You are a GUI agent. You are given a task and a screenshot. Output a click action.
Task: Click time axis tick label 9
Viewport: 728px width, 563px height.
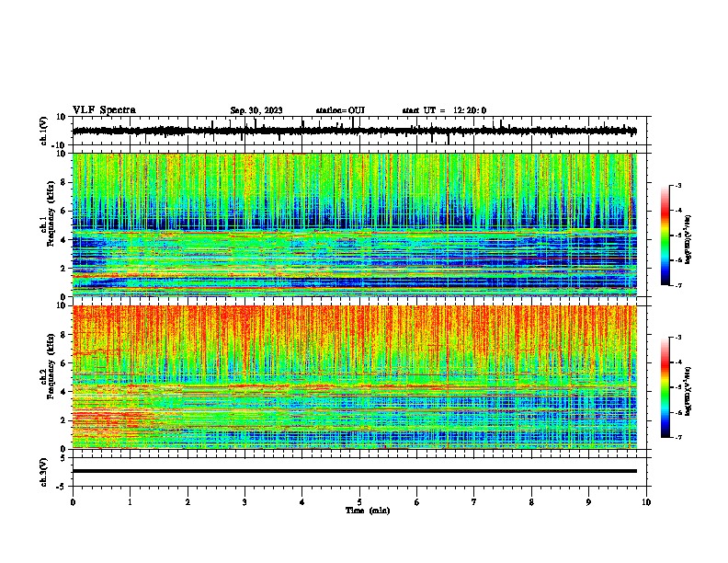tap(588, 502)
